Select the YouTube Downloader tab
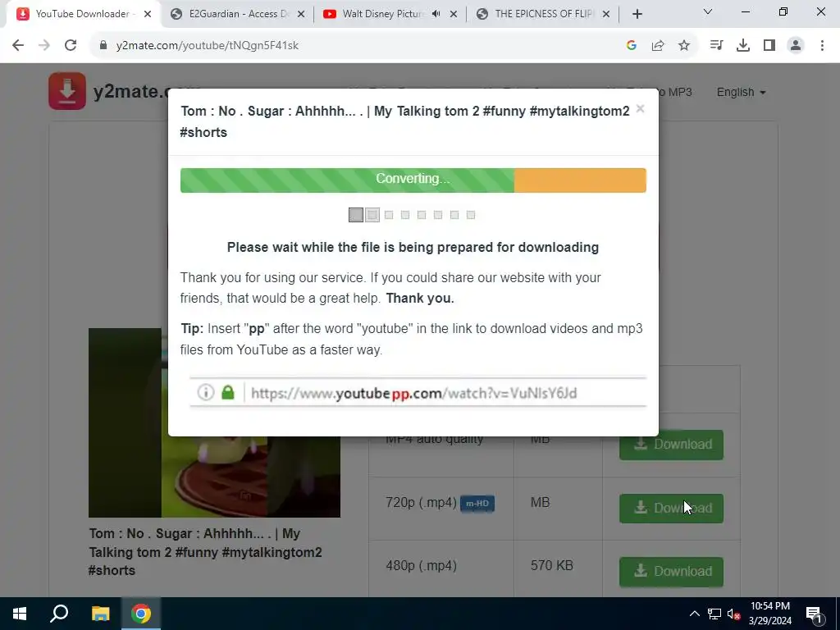Viewport: 840px width, 630px height. coord(82,14)
